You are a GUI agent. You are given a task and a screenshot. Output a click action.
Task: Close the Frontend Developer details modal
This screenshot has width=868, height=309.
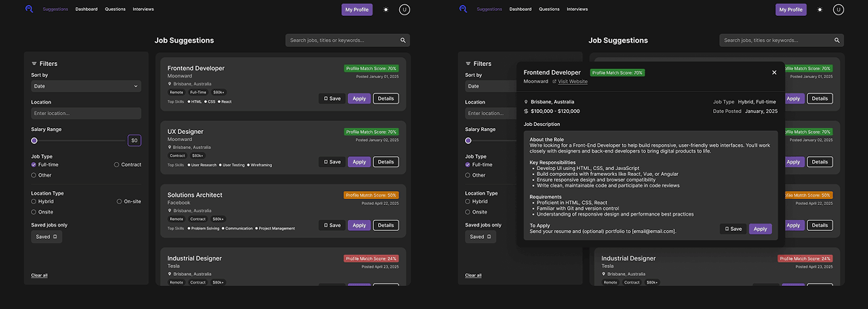(x=774, y=72)
